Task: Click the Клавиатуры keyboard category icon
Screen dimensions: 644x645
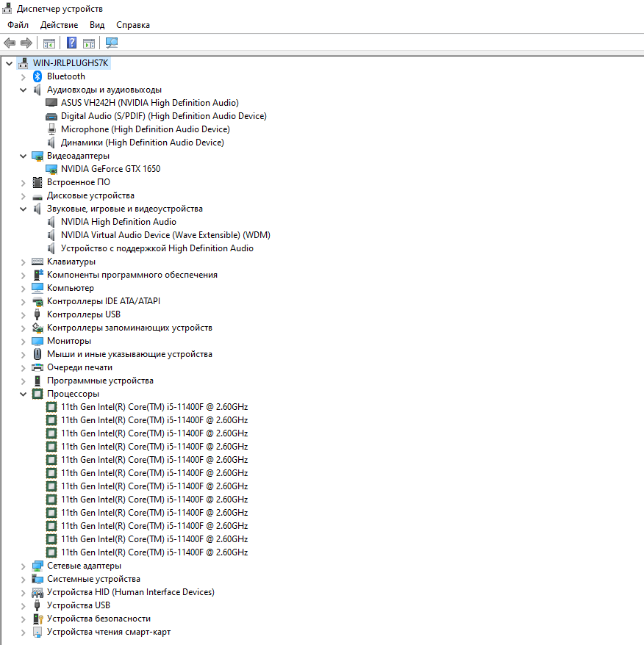Action: [x=38, y=262]
